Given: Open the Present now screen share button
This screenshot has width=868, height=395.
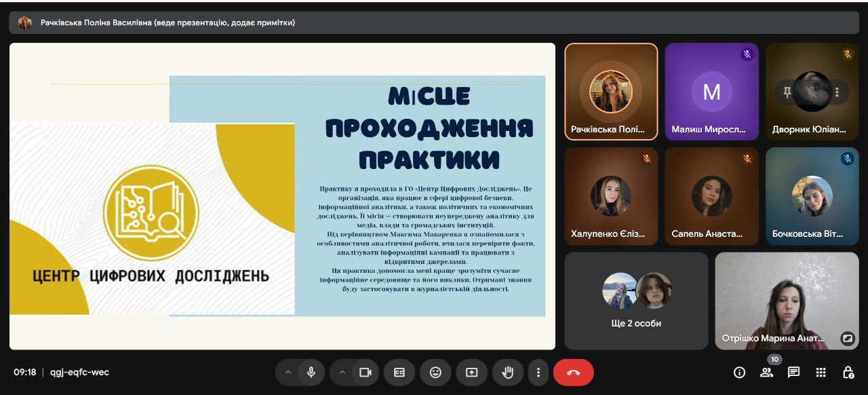Looking at the screenshot, I should pyautogui.click(x=471, y=372).
